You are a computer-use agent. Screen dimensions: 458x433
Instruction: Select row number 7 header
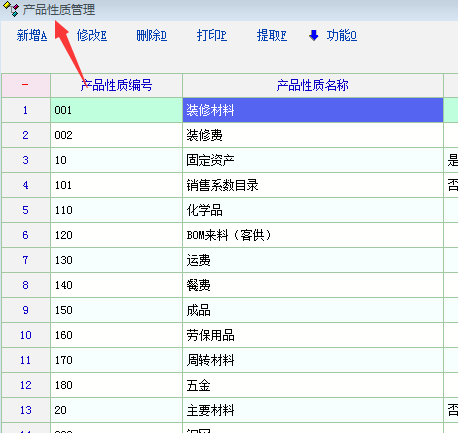pos(26,260)
